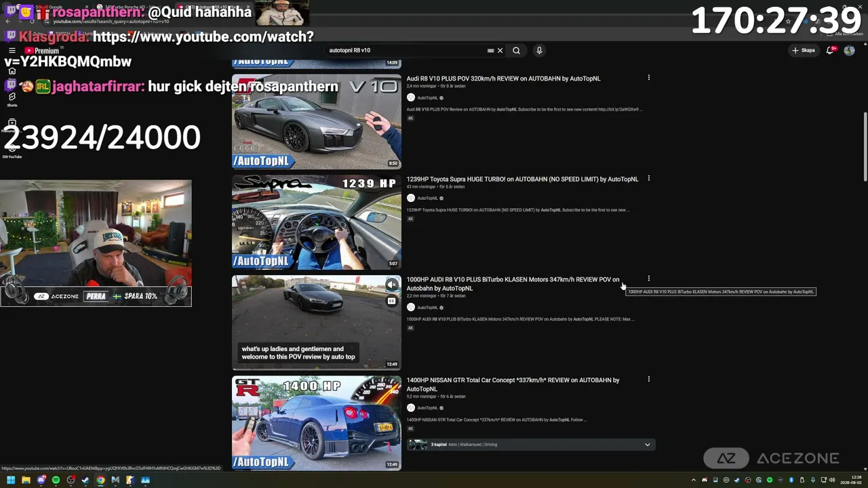Open AutoTopNL channel under NISSAN GTR video
This screenshot has height=488, width=868.
point(427,408)
